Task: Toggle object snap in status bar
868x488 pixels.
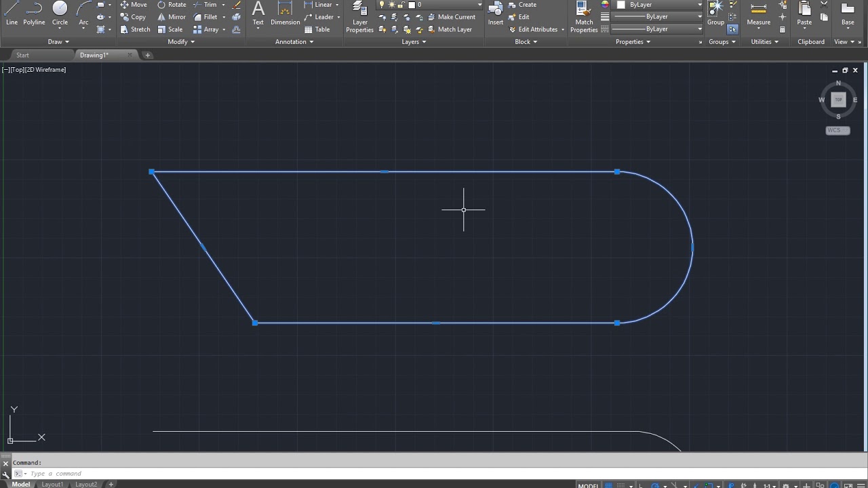Action: tap(709, 485)
